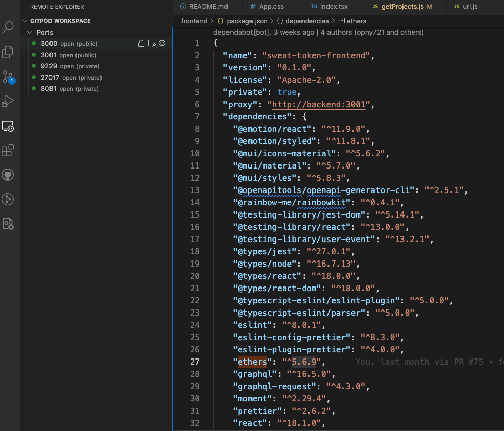Follow the http://backend:3001 proxy link

[x=318, y=105]
